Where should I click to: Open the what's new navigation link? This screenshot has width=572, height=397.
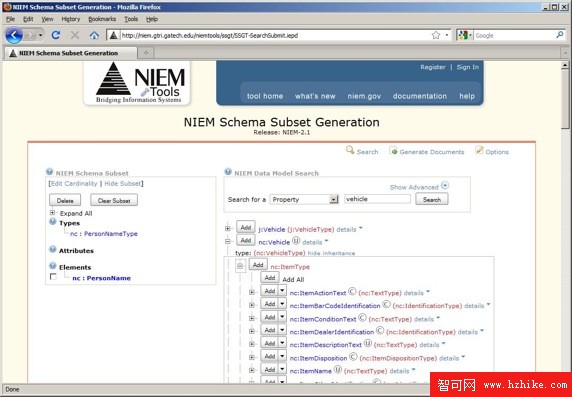point(315,96)
